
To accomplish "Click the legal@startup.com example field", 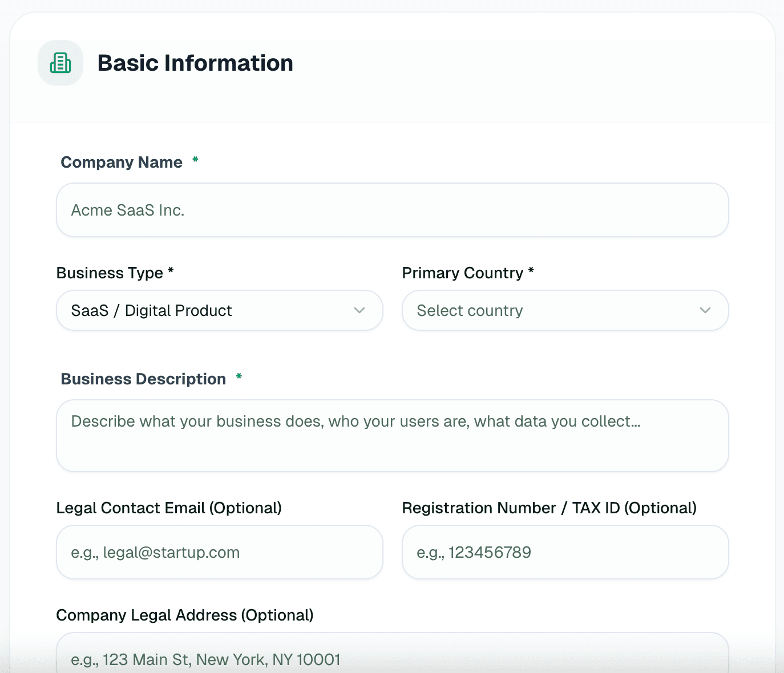I will click(x=220, y=552).
